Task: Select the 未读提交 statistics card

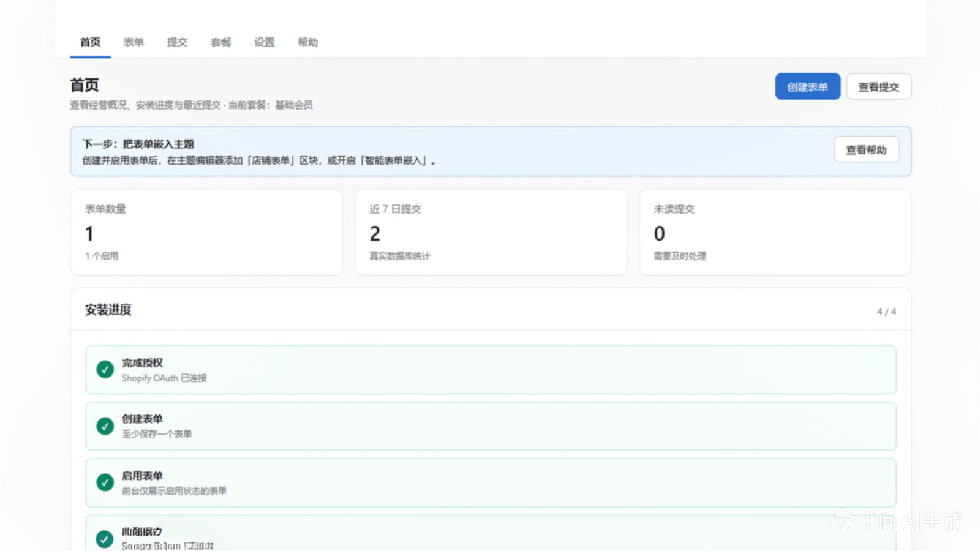Action: click(x=775, y=232)
